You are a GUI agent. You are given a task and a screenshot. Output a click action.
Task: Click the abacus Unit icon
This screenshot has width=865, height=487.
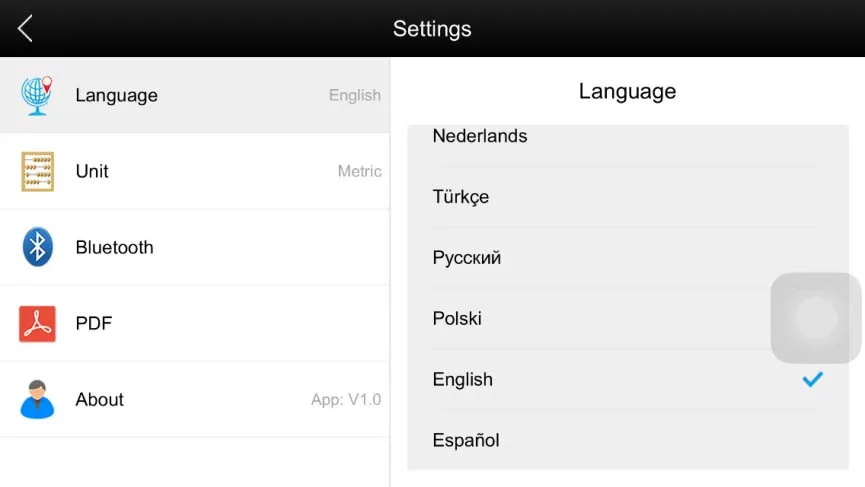pyautogui.click(x=37, y=172)
